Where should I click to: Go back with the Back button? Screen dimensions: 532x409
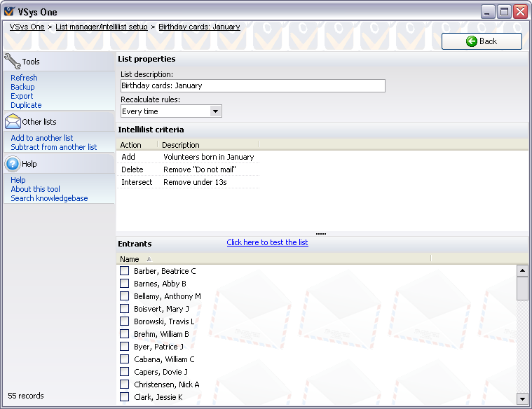[x=482, y=41]
